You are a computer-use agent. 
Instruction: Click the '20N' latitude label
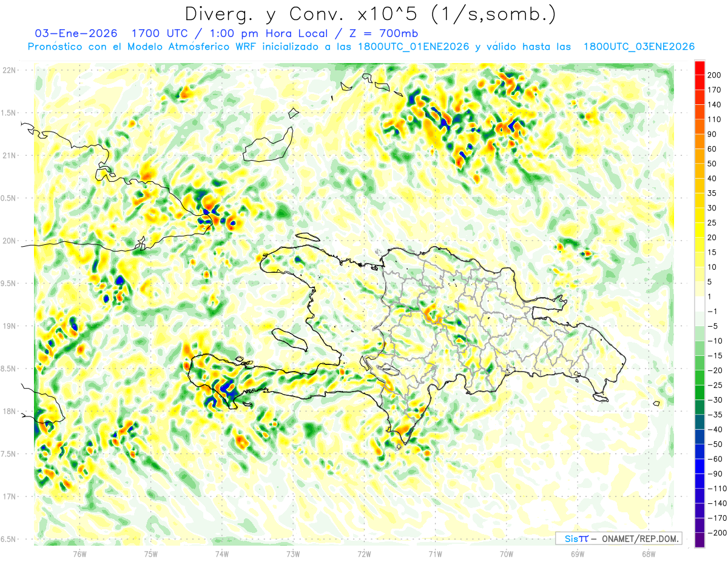(9, 241)
